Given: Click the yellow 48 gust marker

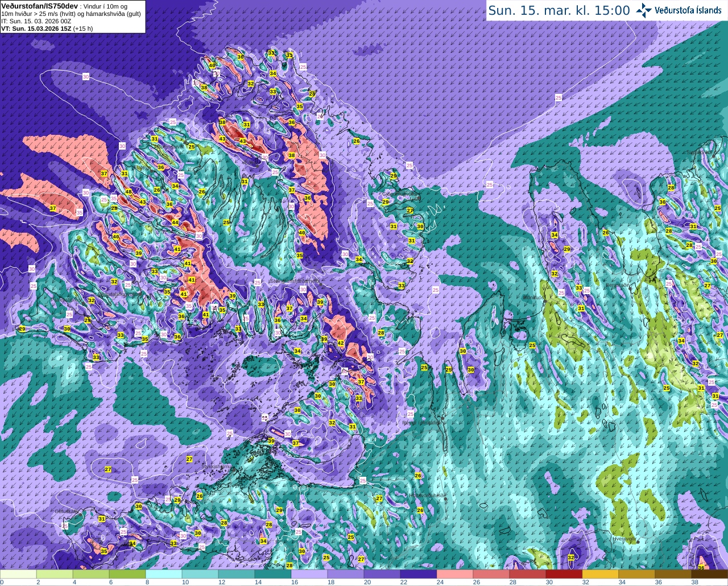Looking at the screenshot, I should coord(129,192).
